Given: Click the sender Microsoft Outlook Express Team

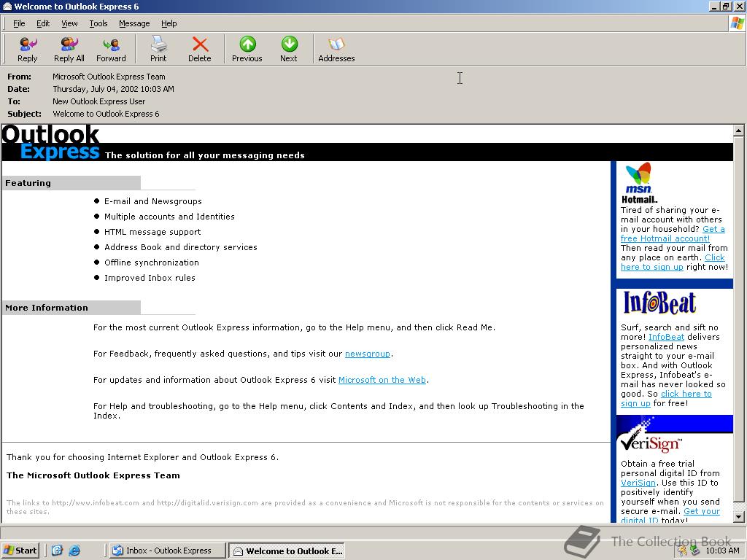Looking at the screenshot, I should pos(109,77).
